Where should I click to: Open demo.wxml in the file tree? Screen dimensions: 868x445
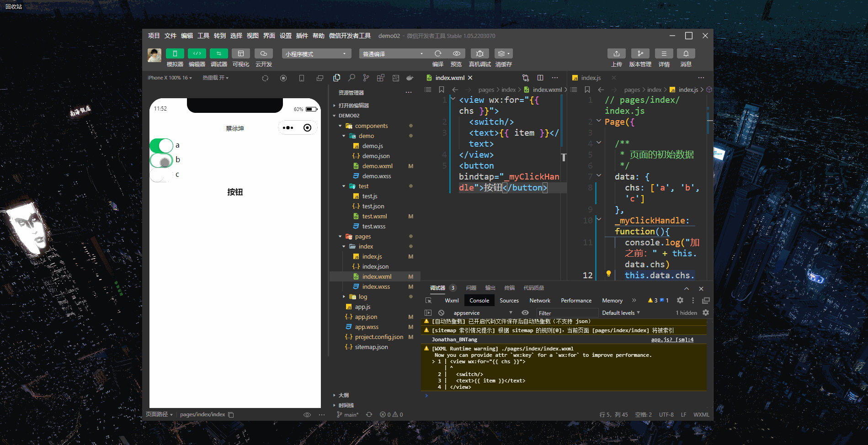tap(377, 166)
